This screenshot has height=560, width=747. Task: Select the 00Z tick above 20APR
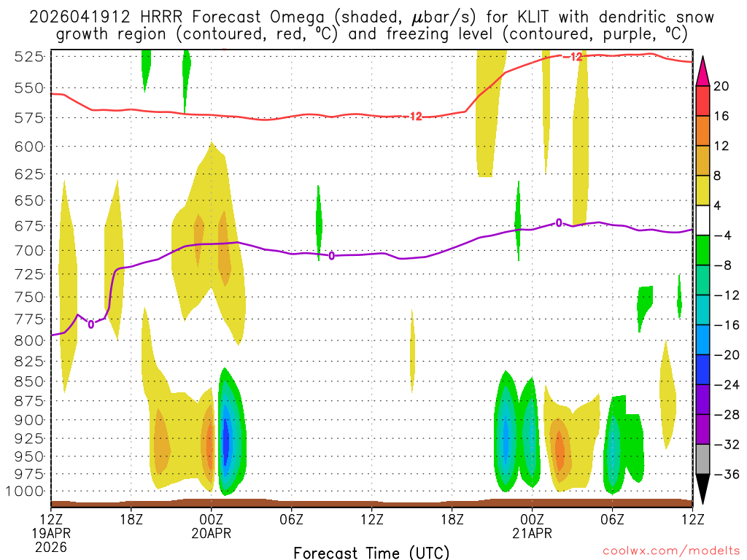pyautogui.click(x=211, y=518)
